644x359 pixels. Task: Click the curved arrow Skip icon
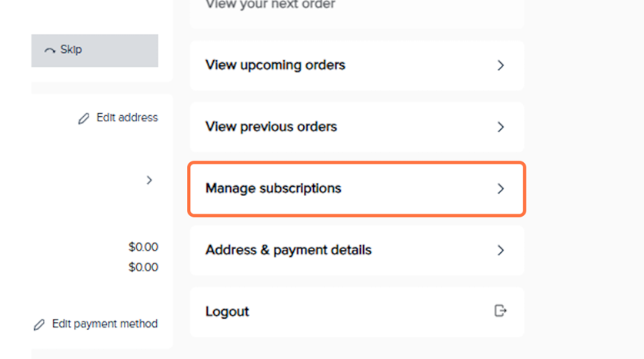pos(50,50)
